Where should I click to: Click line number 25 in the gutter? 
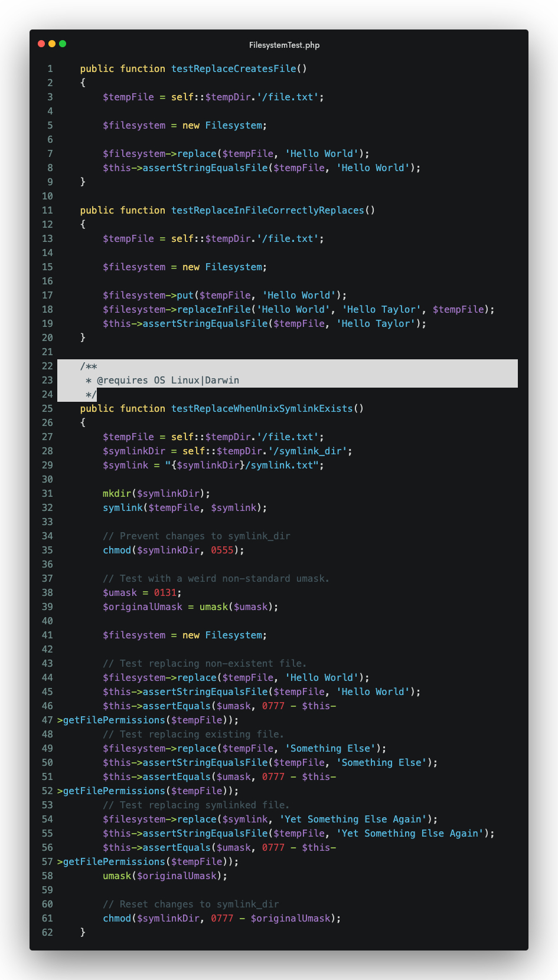point(47,408)
